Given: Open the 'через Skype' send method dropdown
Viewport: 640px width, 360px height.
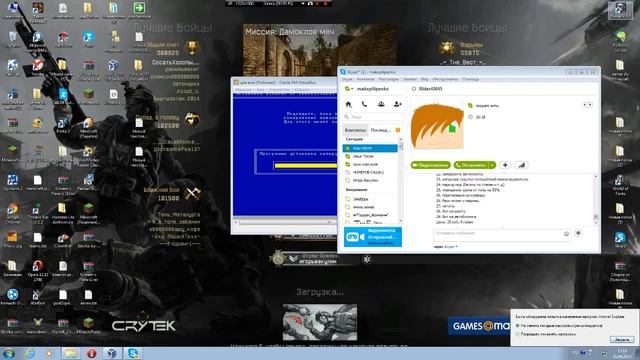Looking at the screenshot, I should (x=446, y=247).
